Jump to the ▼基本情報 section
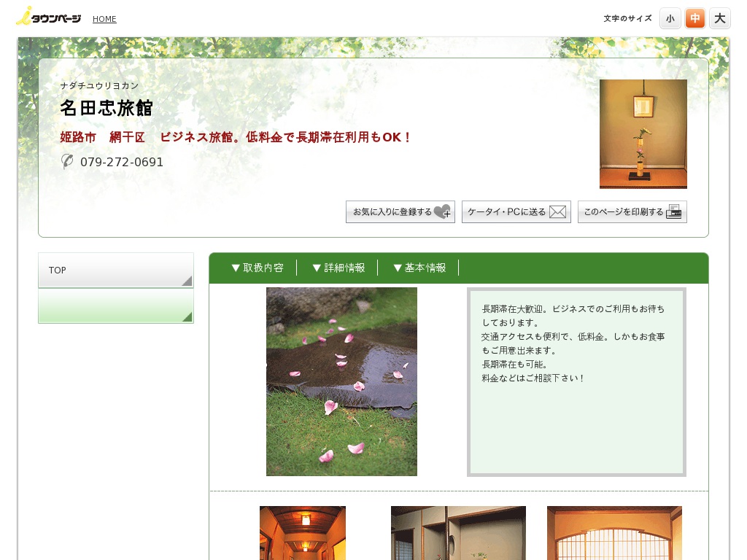747x560 pixels. click(x=419, y=268)
